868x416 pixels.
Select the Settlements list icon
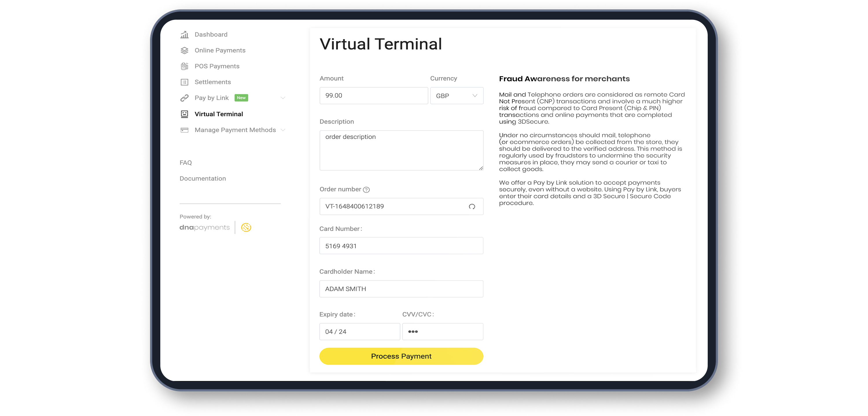(184, 82)
